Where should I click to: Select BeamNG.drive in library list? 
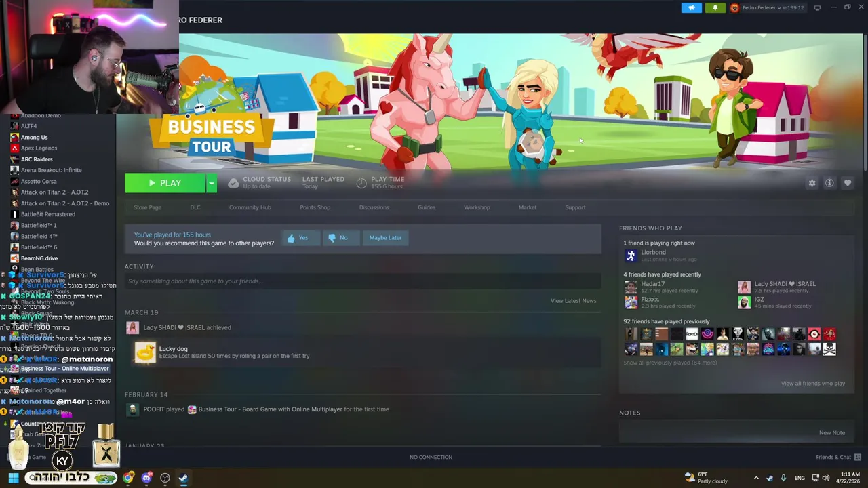pos(39,258)
